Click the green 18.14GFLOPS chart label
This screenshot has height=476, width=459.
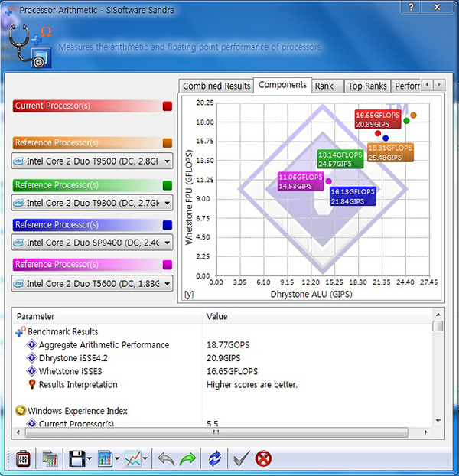tap(340, 159)
